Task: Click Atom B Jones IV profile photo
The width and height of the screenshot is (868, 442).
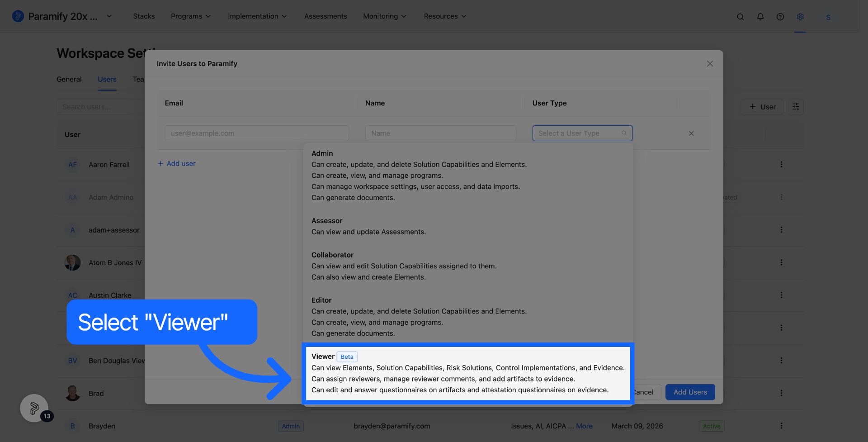Action: point(72,262)
